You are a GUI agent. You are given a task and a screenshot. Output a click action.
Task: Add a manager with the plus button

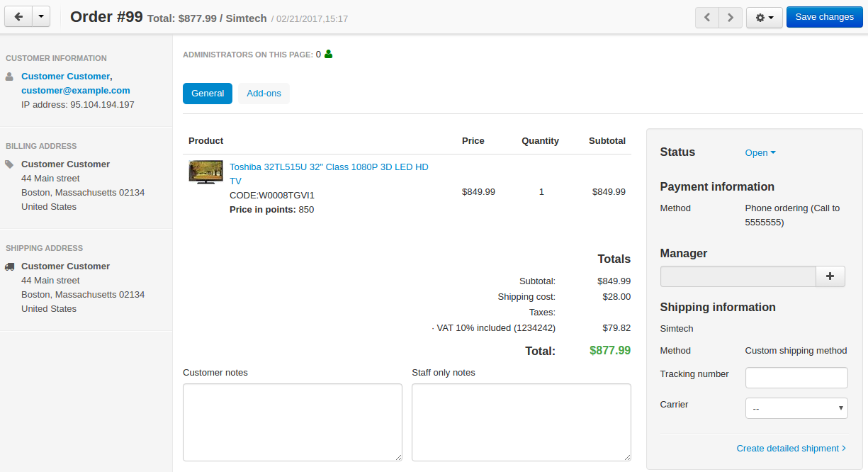click(830, 276)
